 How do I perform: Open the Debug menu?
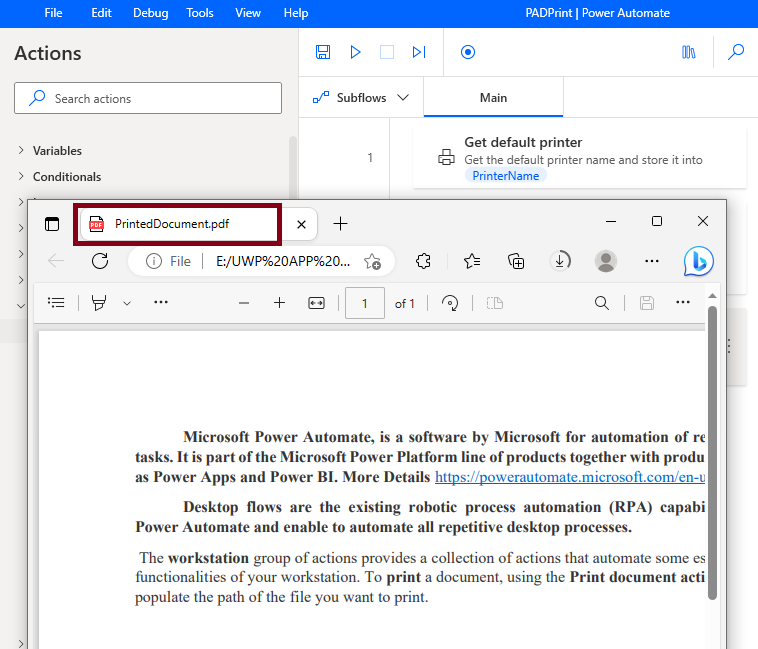150,13
